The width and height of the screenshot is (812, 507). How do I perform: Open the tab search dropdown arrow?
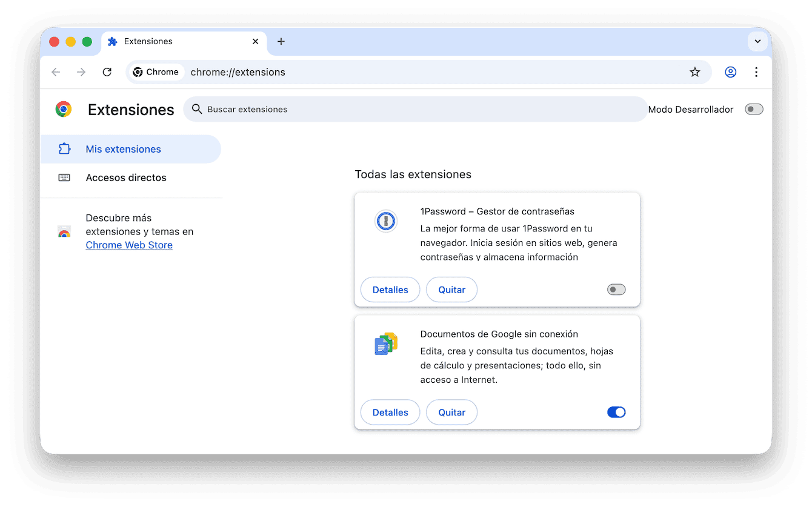tap(757, 42)
